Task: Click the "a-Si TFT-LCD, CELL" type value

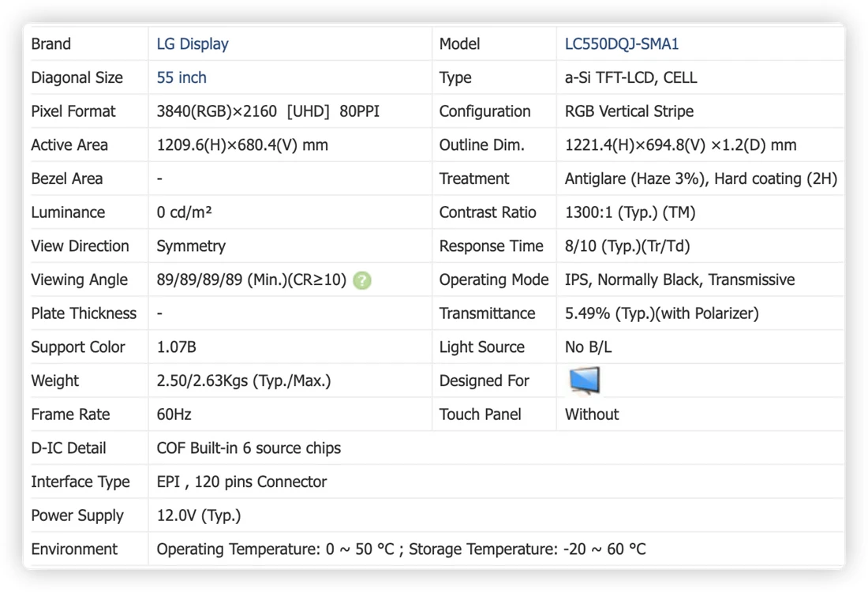Action: click(x=630, y=77)
